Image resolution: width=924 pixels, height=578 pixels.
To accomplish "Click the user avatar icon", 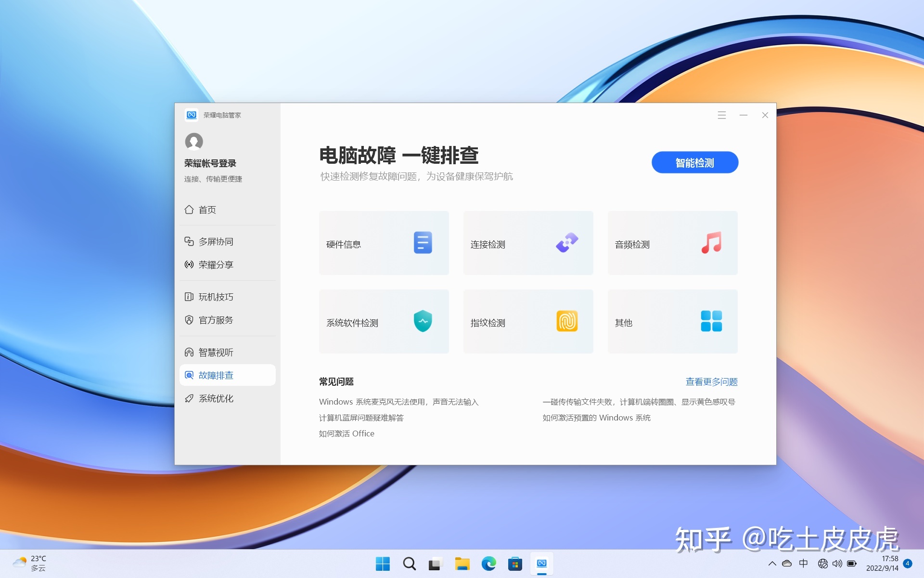I will click(x=194, y=142).
